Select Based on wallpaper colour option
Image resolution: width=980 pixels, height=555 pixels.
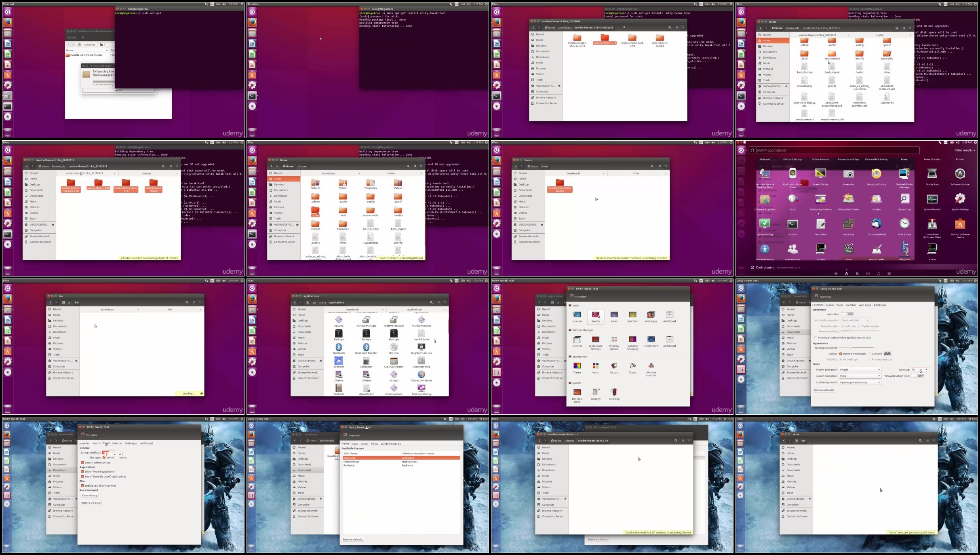(x=852, y=354)
